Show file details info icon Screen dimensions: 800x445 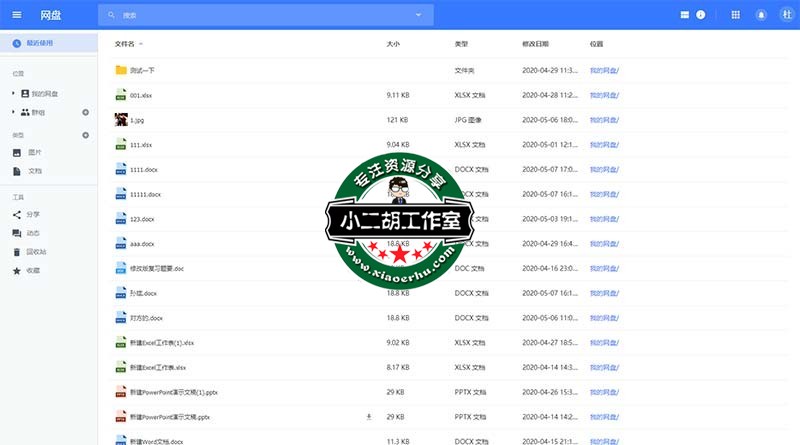(701, 15)
